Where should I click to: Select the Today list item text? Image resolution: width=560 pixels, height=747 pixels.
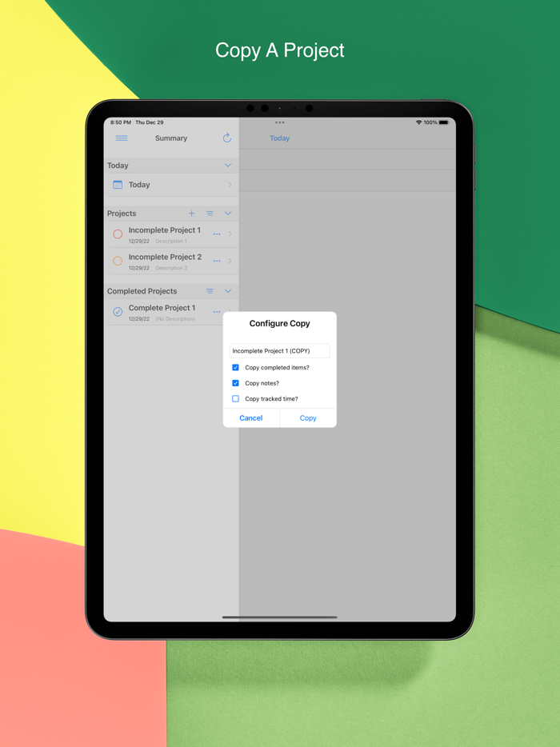[x=139, y=185]
